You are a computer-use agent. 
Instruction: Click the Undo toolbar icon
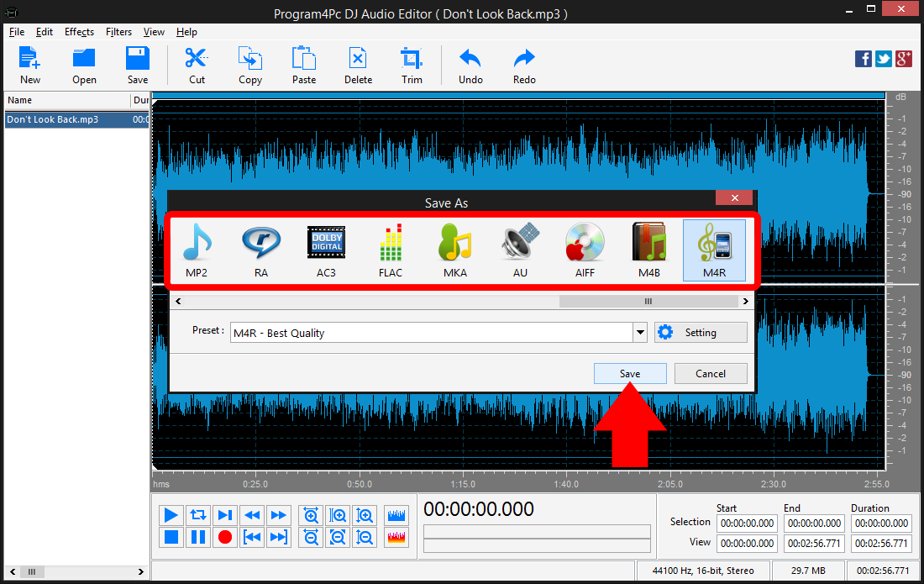[470, 65]
